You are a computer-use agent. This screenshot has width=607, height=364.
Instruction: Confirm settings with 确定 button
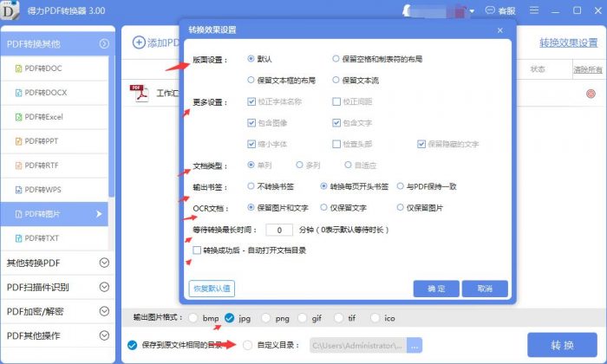point(436,289)
